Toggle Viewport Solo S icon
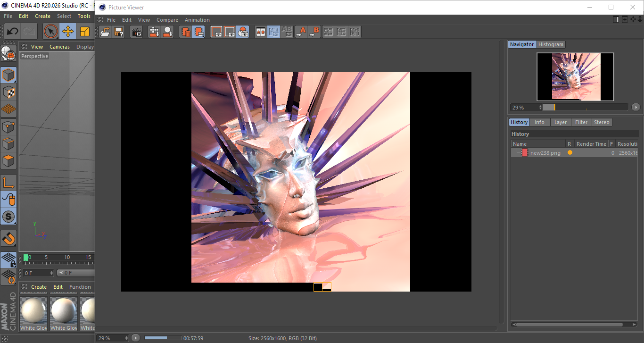 [8, 217]
